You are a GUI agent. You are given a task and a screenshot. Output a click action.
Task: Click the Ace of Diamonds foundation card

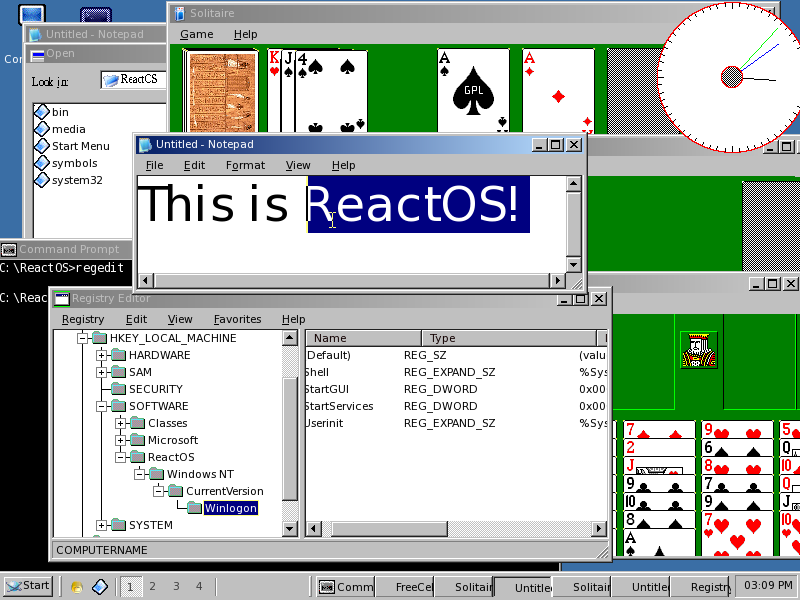(x=557, y=90)
